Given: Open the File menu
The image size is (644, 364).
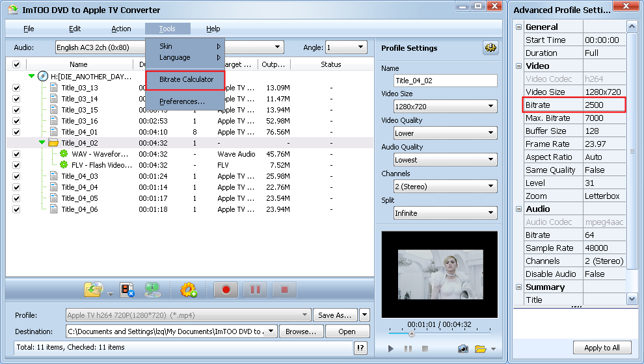Looking at the screenshot, I should 29,29.
